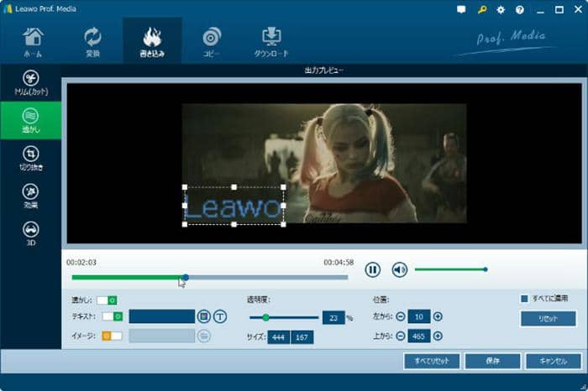The image size is (588, 391).
Task: Decrease the top position with minus button
Action: 400,336
